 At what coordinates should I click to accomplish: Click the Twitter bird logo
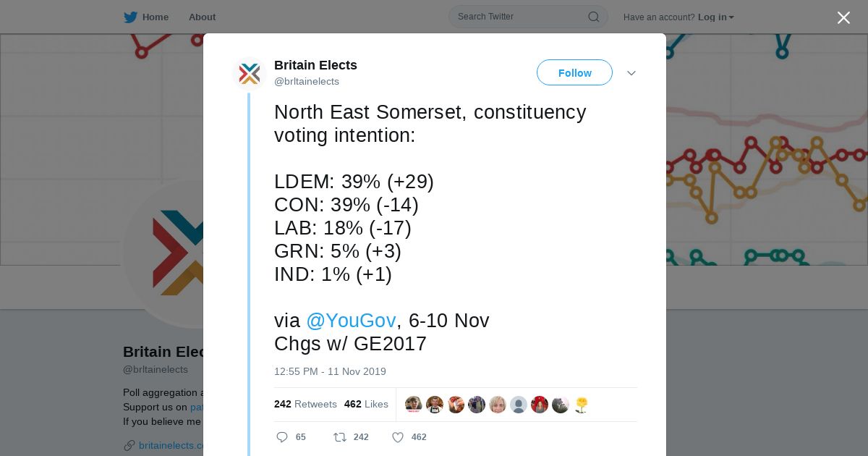coord(130,17)
